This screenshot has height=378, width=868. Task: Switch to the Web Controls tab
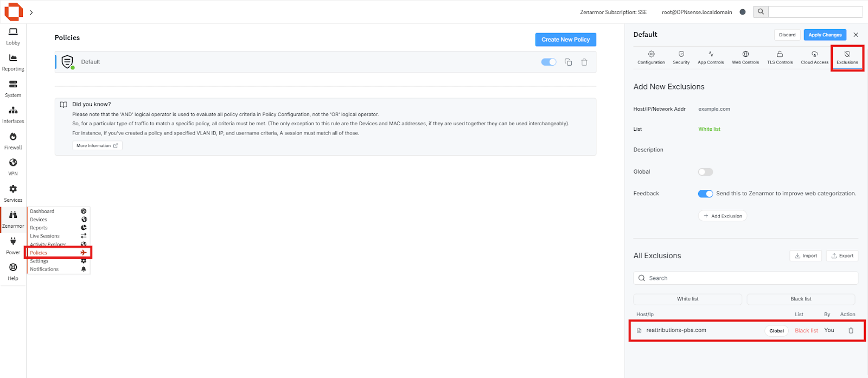[x=745, y=57]
